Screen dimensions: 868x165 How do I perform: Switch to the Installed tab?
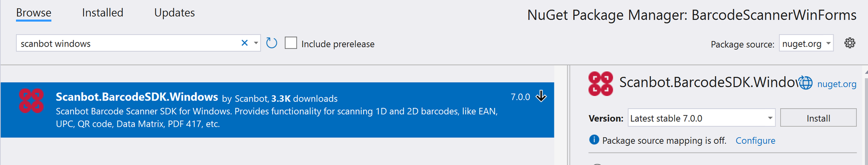[x=103, y=13]
